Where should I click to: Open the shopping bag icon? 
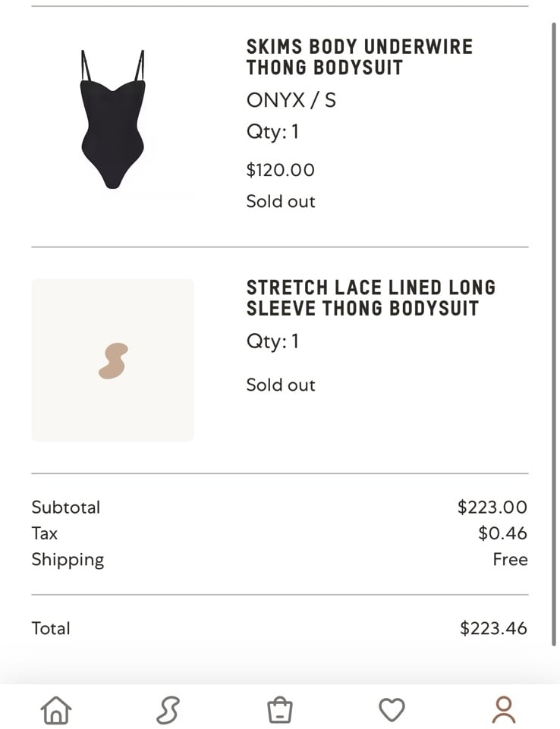[280, 710]
